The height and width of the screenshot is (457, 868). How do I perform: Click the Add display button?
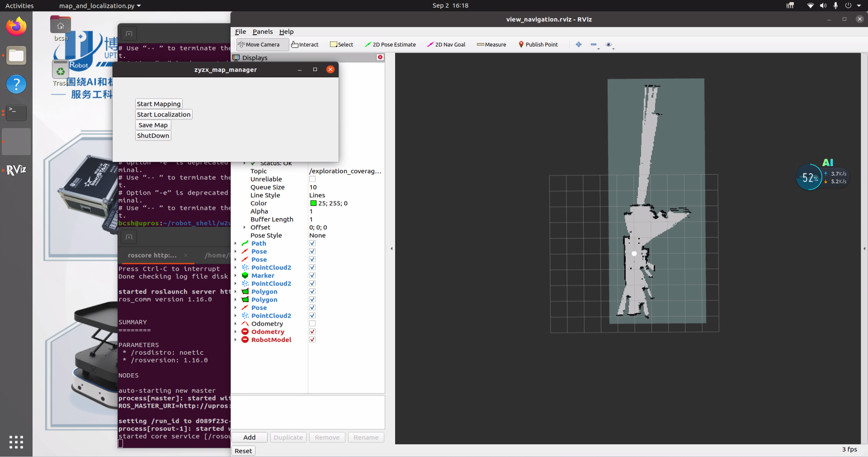tap(250, 438)
